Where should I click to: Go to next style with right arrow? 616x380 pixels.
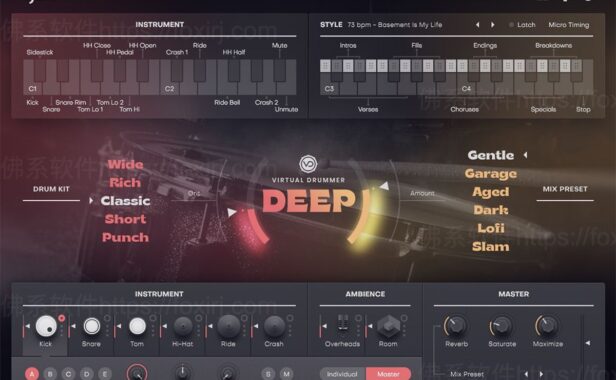pos(492,25)
